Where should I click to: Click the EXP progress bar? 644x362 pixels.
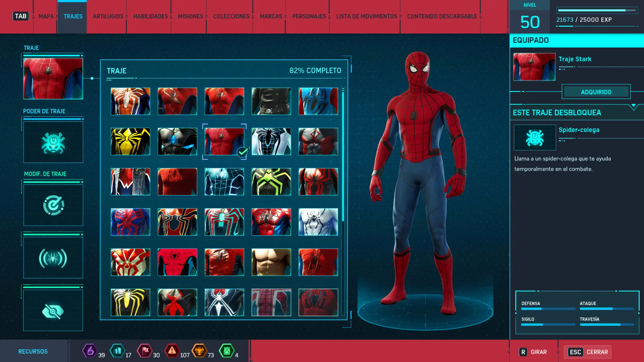(597, 10)
